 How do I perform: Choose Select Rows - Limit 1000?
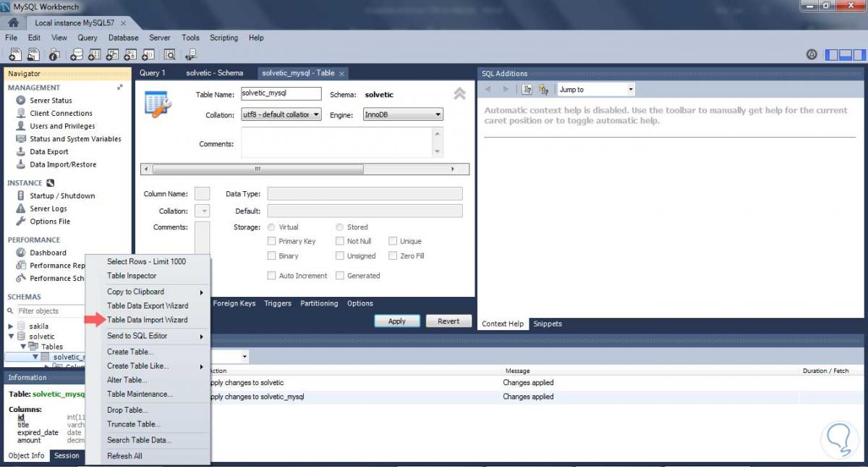click(148, 261)
